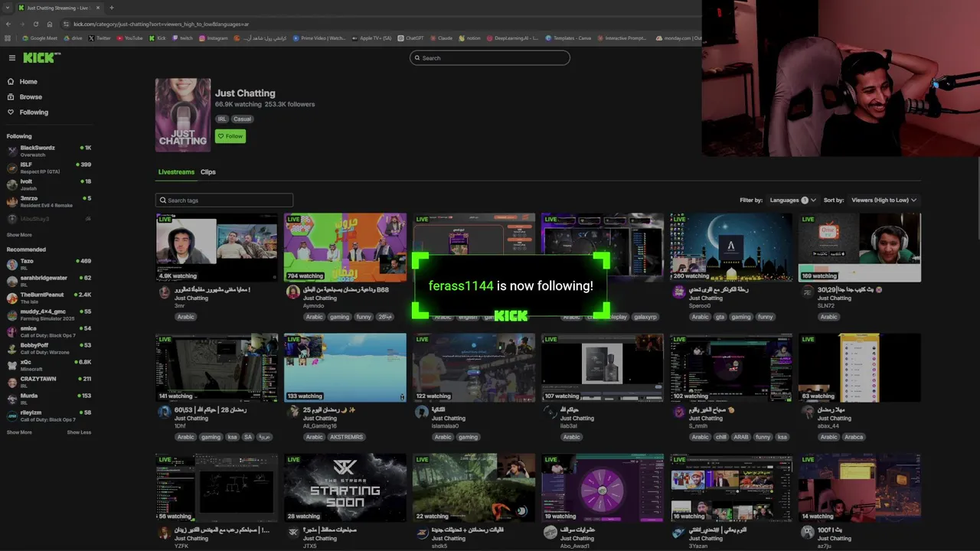The height and width of the screenshot is (551, 980).
Task: Open the Languages filter dropdown
Action: pos(792,200)
